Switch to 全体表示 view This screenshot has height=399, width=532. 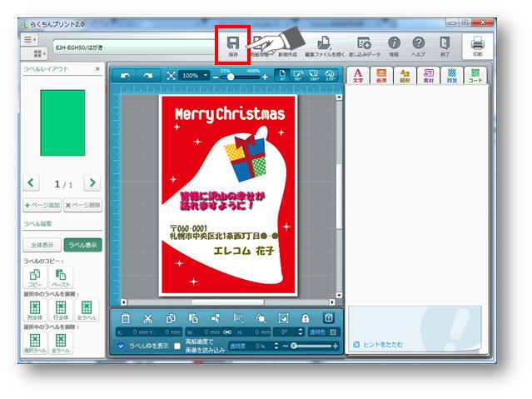[x=42, y=245]
